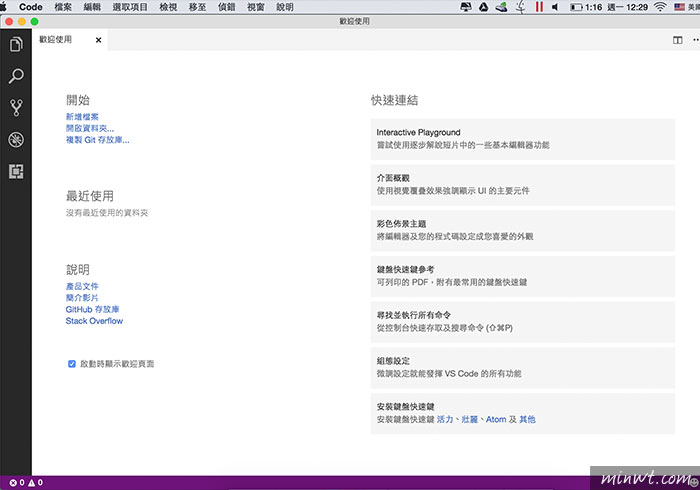Screen dimensions: 700x490
Task: Close the 歡迎使用 tab
Action: point(98,40)
